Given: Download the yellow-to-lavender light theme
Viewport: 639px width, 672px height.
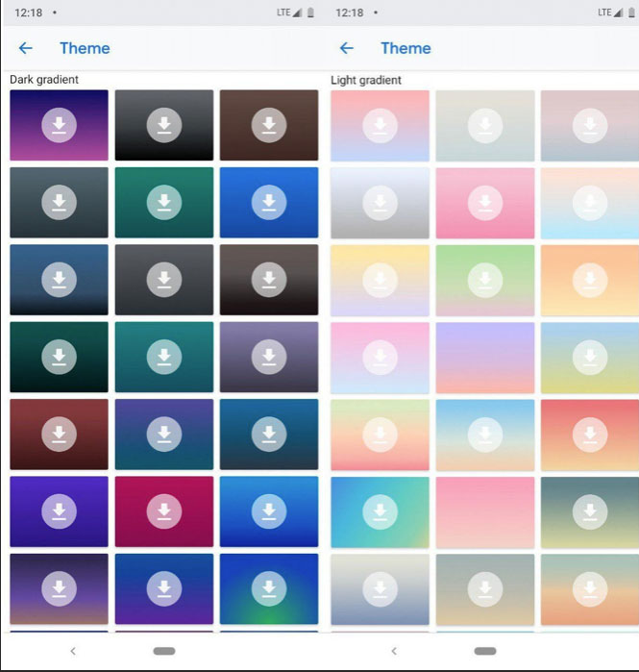Looking at the screenshot, I should click(x=380, y=280).
